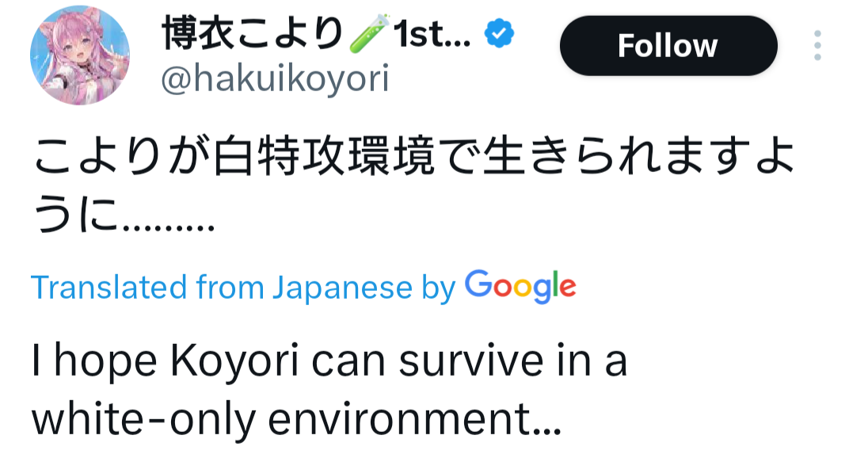Click the word "Koyori" in the translation

point(234,361)
